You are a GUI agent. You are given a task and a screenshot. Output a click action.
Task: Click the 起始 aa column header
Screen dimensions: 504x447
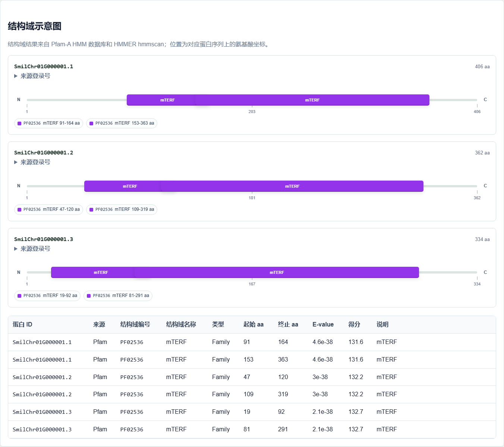point(253,325)
